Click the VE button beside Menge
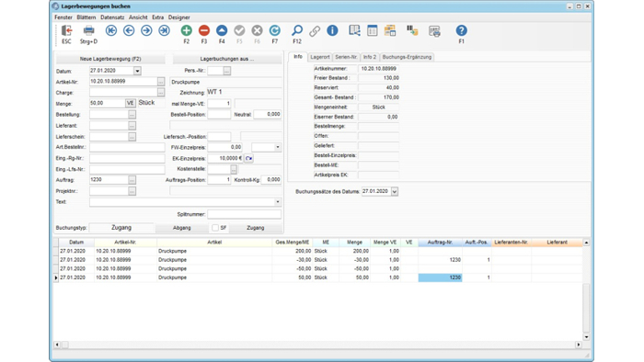Screen dimensions: 644x362 (131, 103)
